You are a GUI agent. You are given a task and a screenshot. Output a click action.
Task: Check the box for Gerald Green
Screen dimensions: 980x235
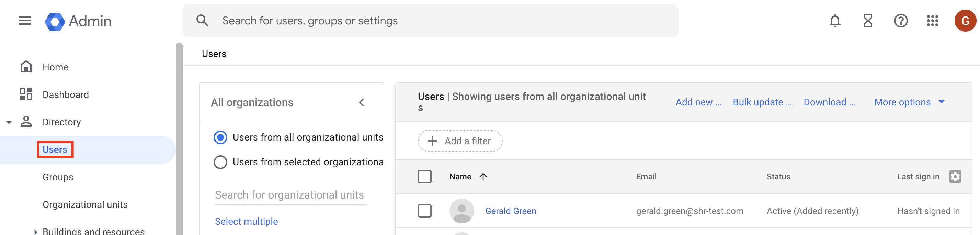click(424, 211)
